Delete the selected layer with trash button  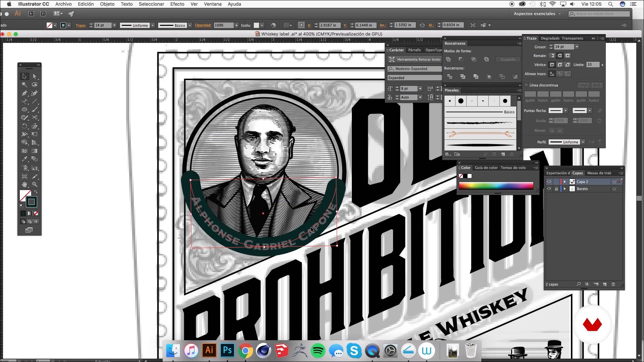pyautogui.click(x=613, y=284)
